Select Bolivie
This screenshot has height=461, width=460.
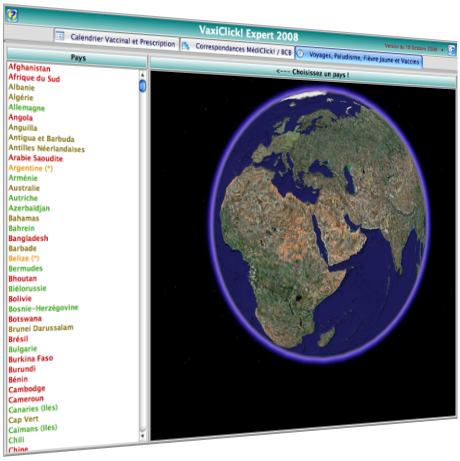(x=20, y=299)
